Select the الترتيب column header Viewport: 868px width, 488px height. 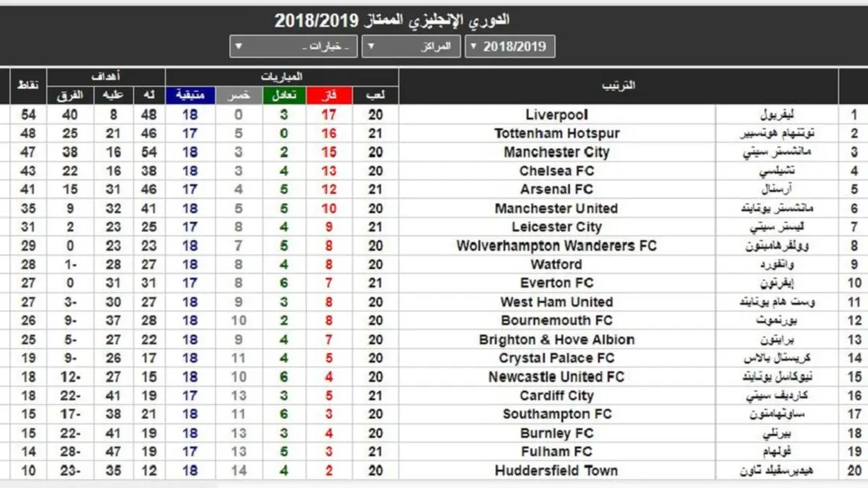pos(618,86)
